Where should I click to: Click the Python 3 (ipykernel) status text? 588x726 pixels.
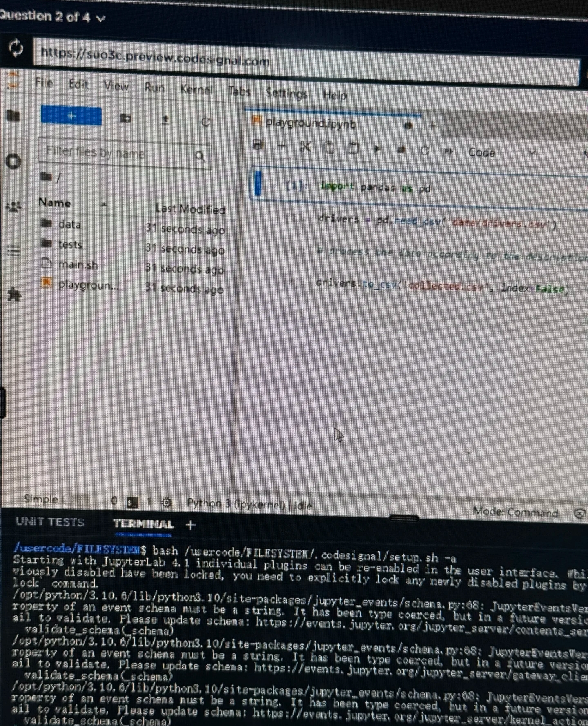pos(249,505)
